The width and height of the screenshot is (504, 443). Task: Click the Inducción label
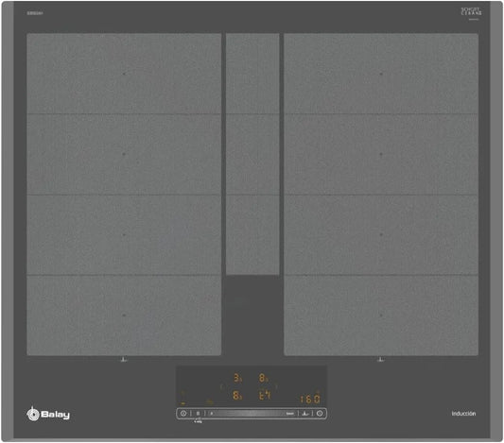[463, 414]
